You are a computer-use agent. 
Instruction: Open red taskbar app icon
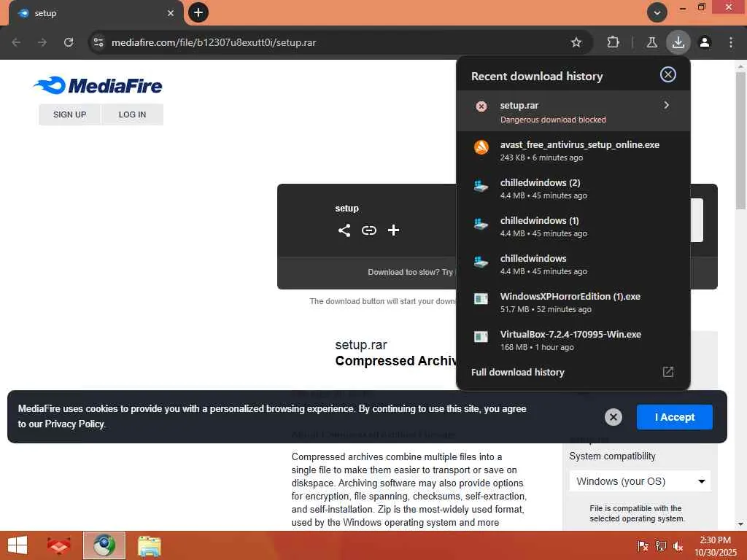pyautogui.click(x=58, y=545)
